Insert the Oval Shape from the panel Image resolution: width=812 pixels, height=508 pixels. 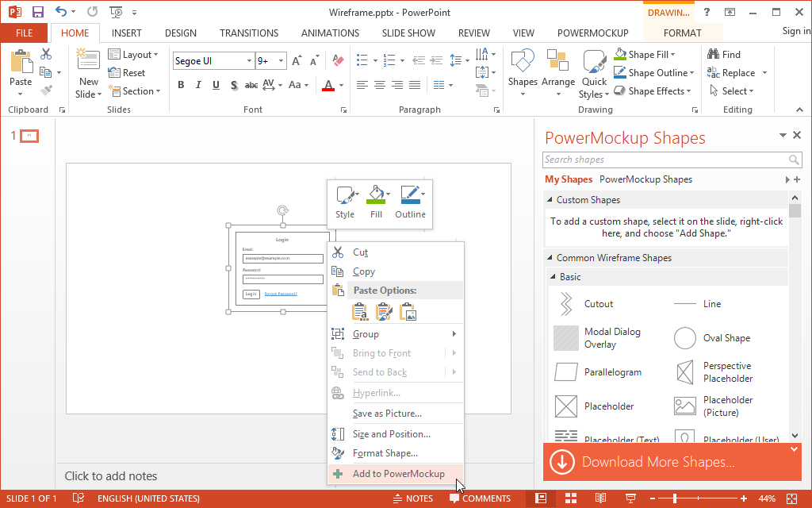click(x=685, y=338)
